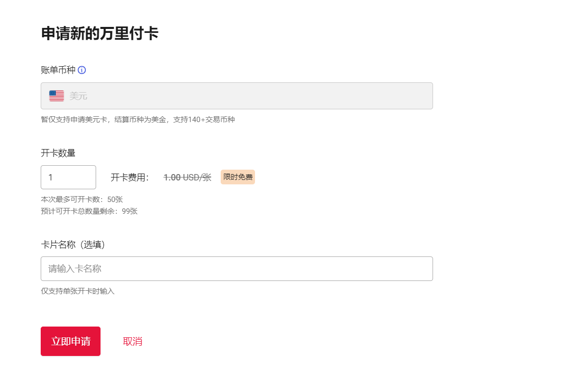Click the 卡片名称 field label

point(58,245)
